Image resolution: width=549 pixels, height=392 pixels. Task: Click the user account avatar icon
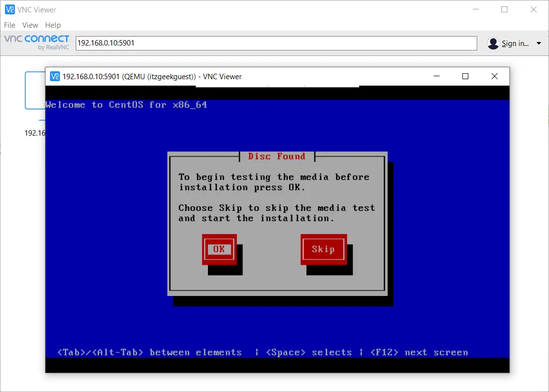pos(493,44)
